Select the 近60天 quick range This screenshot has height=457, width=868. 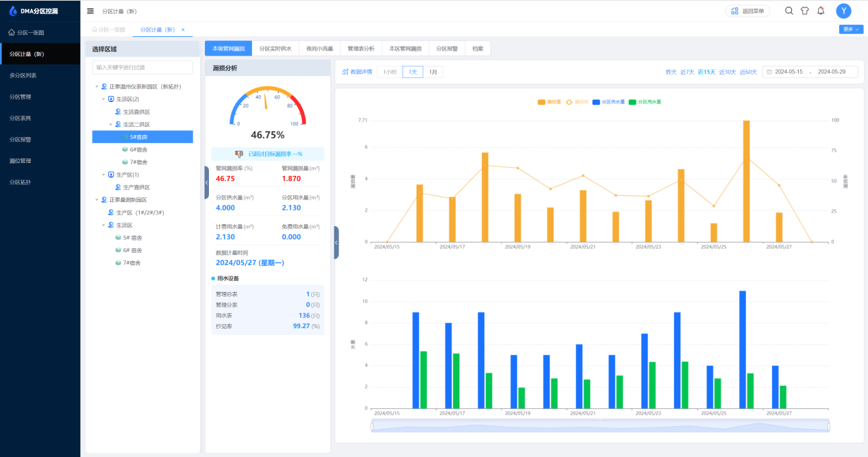pyautogui.click(x=748, y=72)
